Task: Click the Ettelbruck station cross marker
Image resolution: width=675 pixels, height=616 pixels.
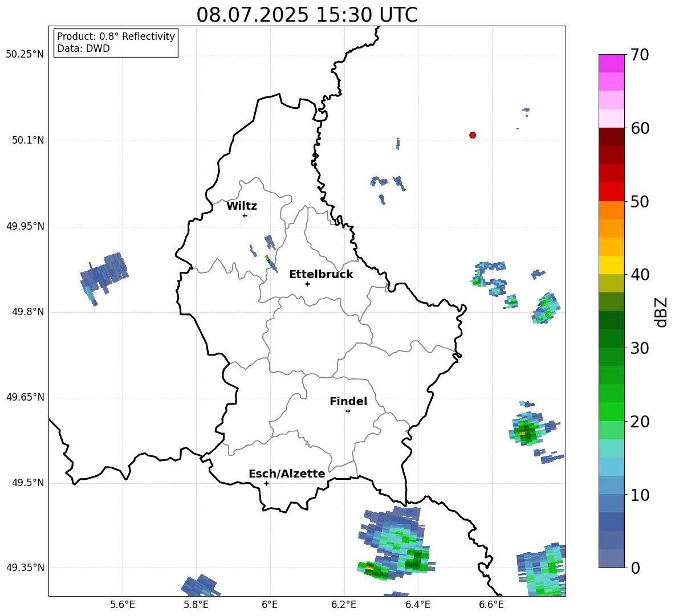Action: pyautogui.click(x=307, y=284)
